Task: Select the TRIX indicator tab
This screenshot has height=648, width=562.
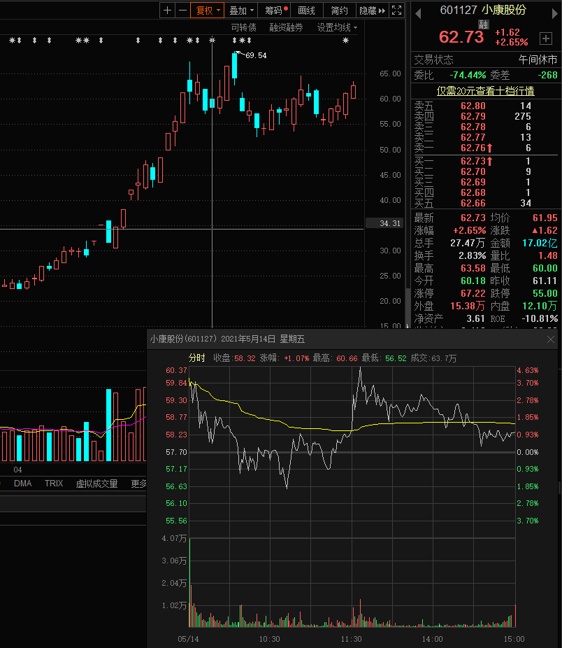Action: point(54,483)
